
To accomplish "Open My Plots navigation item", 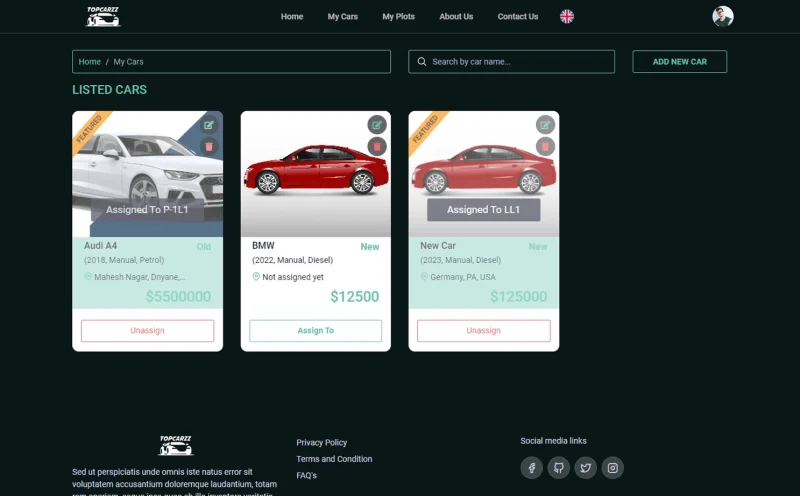I will [x=398, y=16].
